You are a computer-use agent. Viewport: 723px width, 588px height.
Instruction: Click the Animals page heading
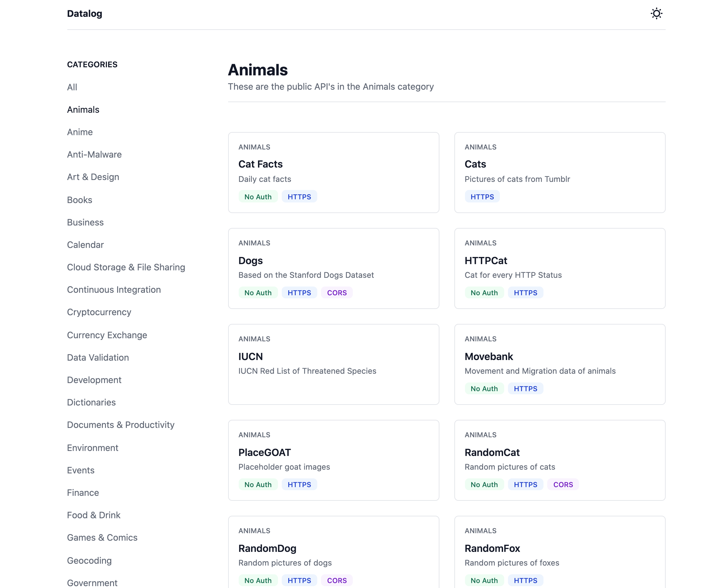click(258, 70)
